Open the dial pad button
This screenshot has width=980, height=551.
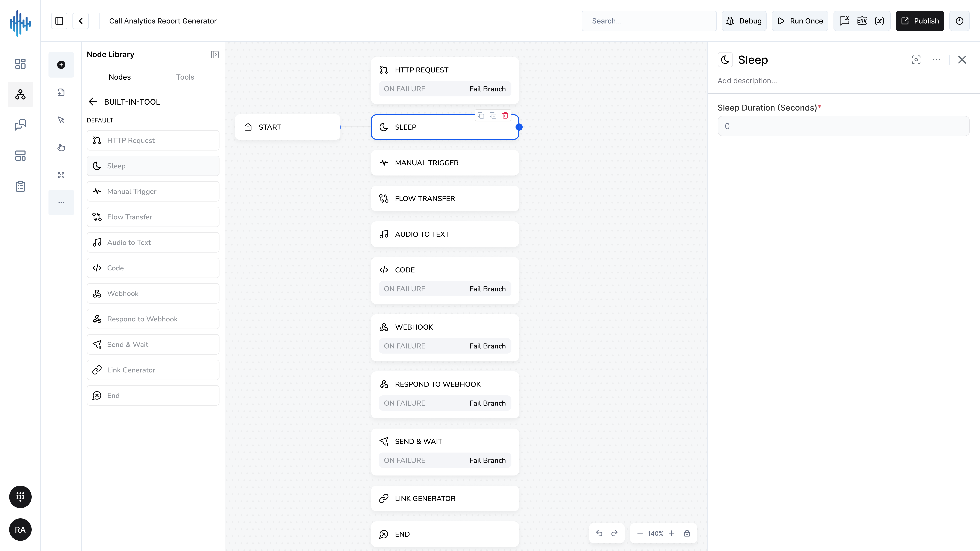point(20,497)
